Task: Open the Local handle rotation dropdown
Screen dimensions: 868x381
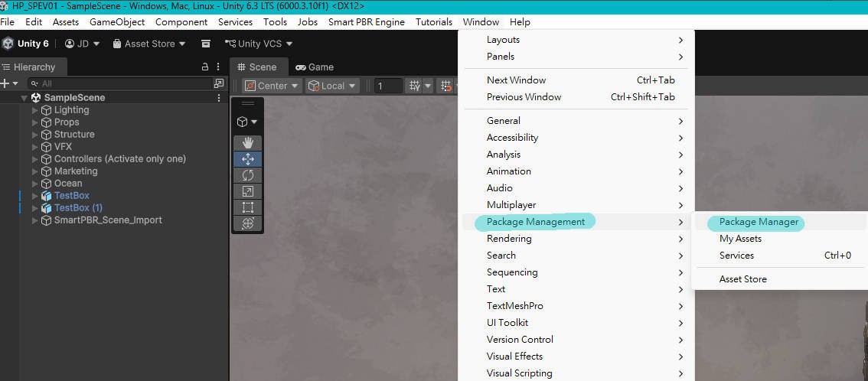Action: pyautogui.click(x=333, y=86)
